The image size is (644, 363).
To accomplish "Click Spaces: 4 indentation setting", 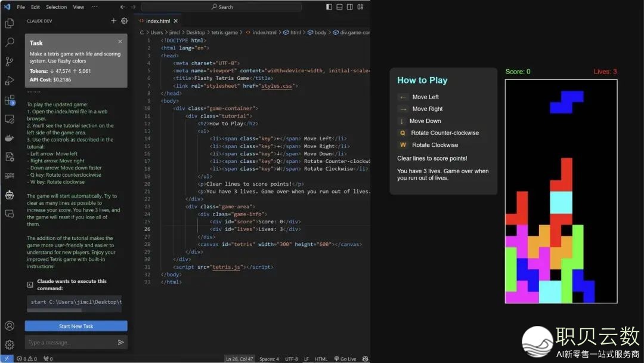I will (269, 359).
